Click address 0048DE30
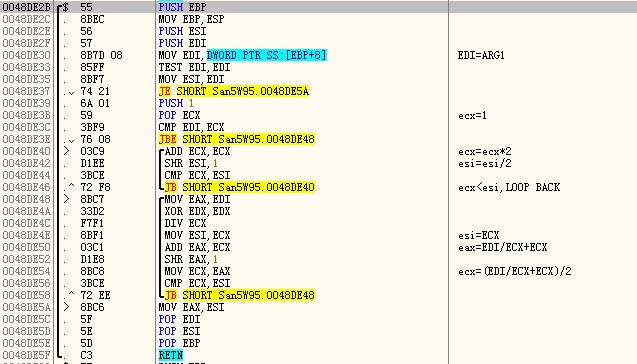The height and width of the screenshot is (364, 637). coord(26,55)
